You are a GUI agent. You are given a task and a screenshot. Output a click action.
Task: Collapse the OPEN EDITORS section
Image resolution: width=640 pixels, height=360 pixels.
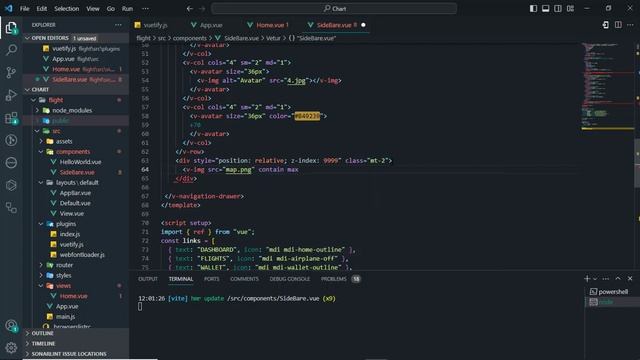click(76, 38)
